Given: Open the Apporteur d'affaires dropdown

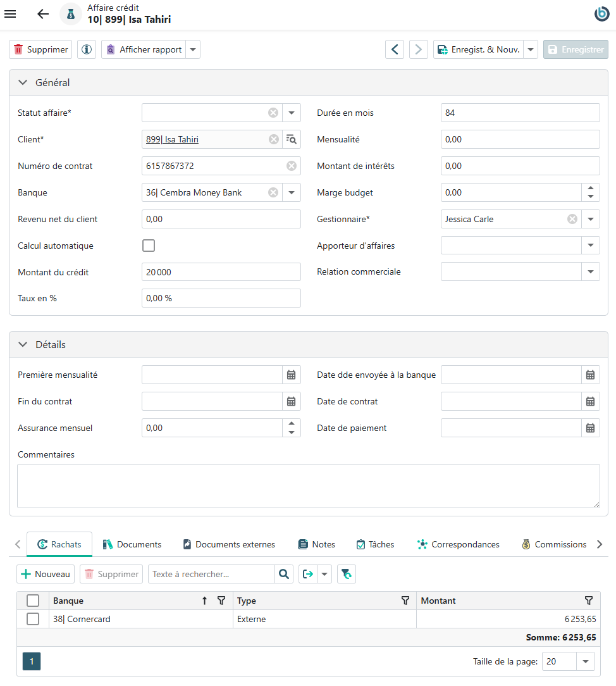Looking at the screenshot, I should [591, 246].
